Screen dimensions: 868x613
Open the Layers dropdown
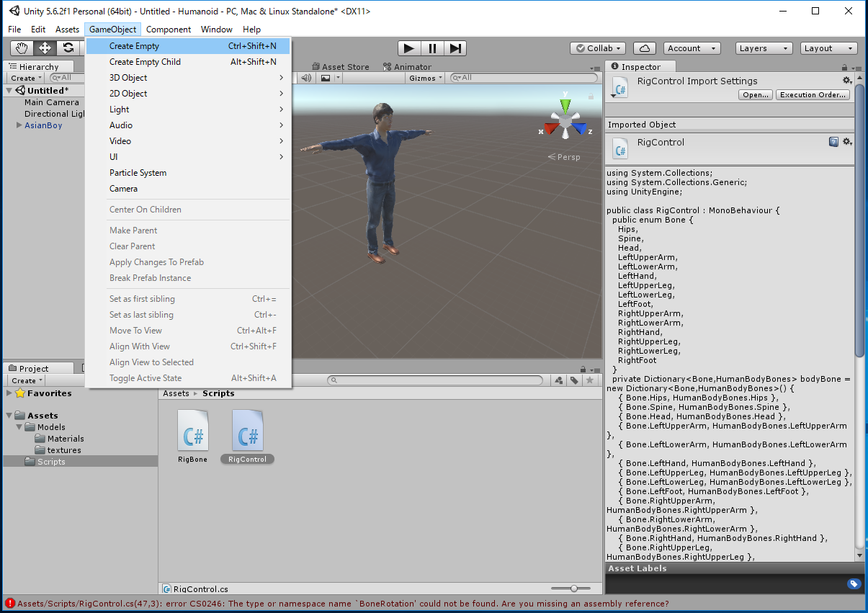pos(764,48)
